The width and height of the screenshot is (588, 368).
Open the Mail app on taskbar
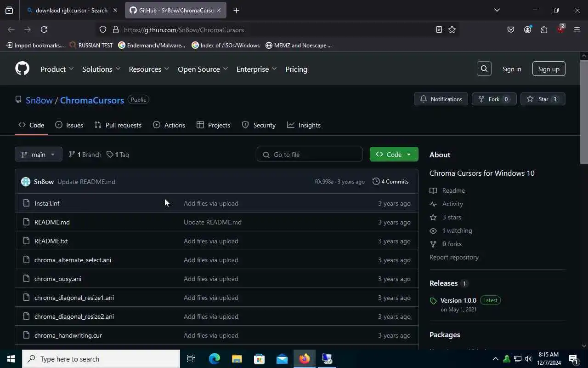[282, 359]
